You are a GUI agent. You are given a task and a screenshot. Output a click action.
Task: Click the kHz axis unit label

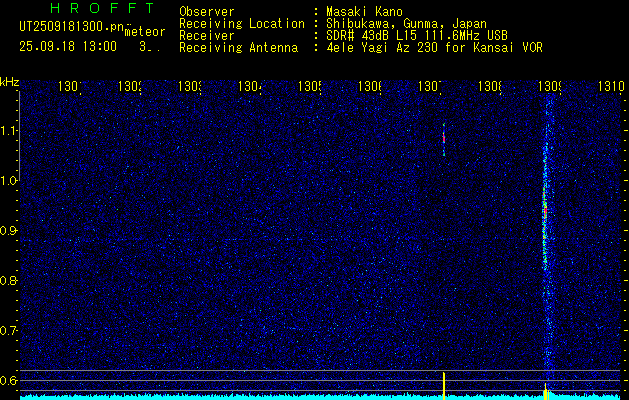click(x=10, y=81)
